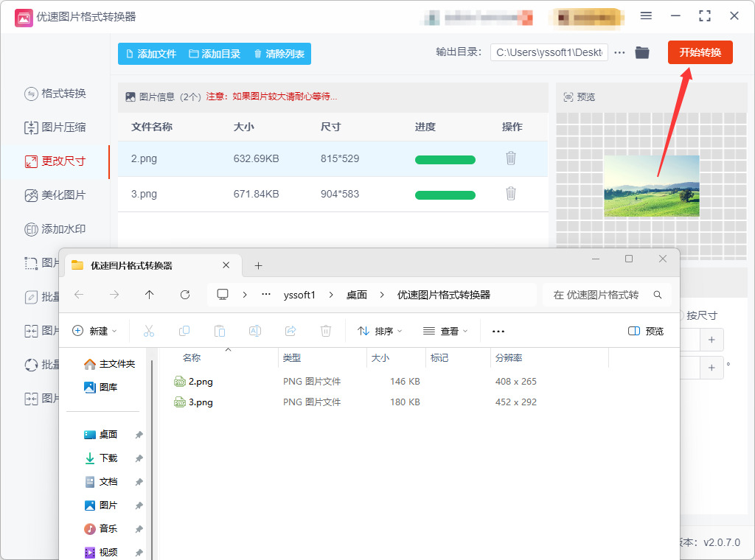Click the rename icon in the Explorer toolbar
Screen dimensions: 755x560
(x=255, y=331)
